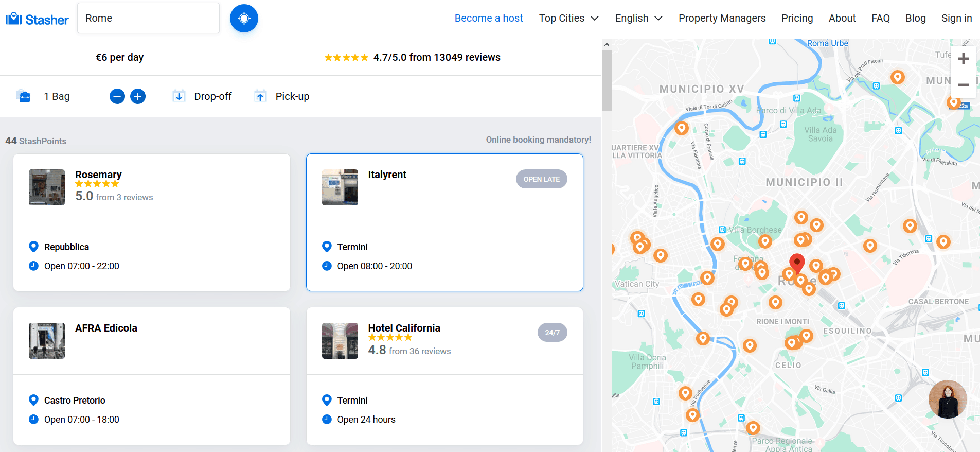Go to the Pricing page
Screen dimensions: 980x452
[x=797, y=18]
